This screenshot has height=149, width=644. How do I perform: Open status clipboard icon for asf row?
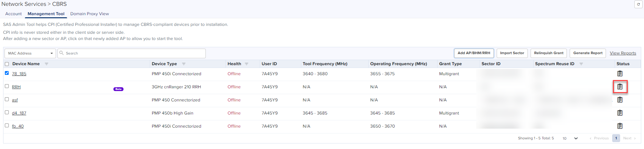pos(620,100)
